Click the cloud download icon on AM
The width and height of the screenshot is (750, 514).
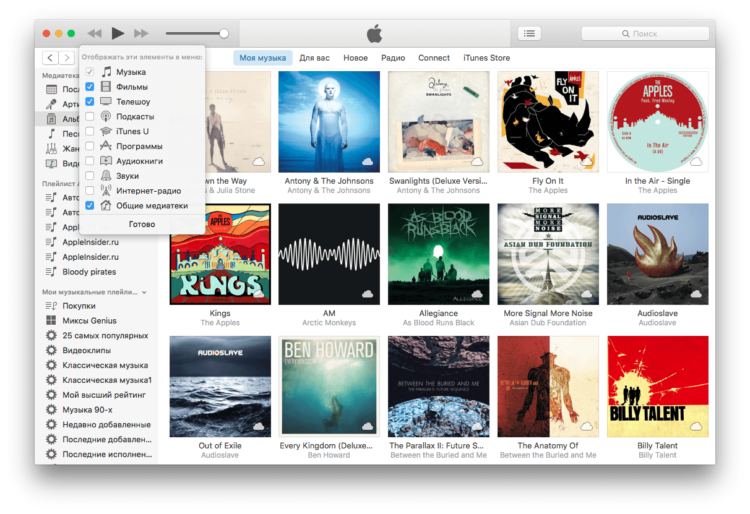367,294
